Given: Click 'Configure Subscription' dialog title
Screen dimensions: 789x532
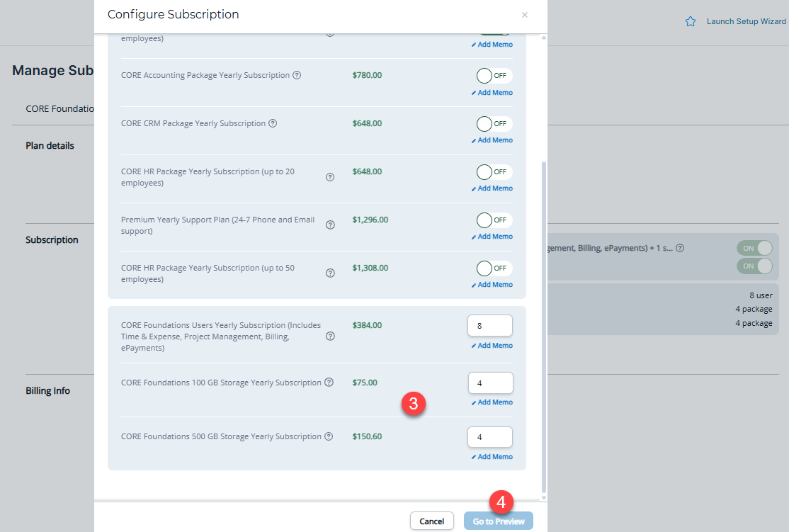Looking at the screenshot, I should tap(173, 14).
